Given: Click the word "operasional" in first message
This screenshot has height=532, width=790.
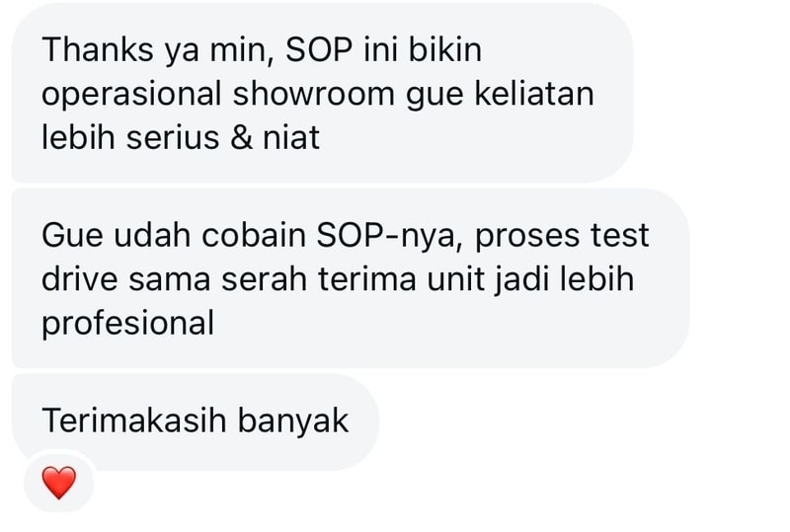Looking at the screenshot, I should [131, 97].
